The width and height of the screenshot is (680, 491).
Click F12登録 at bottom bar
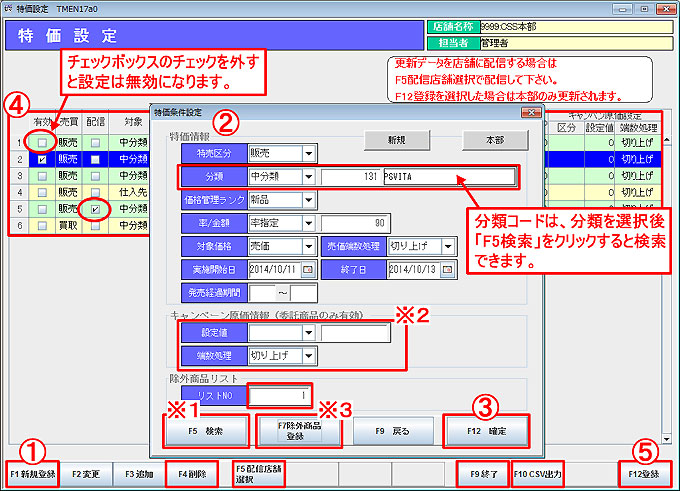tap(644, 474)
